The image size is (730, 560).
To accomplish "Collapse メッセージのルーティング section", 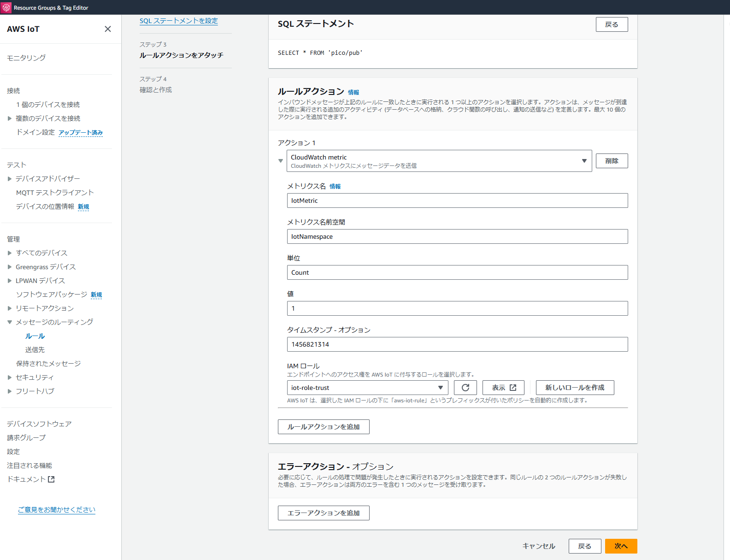I will coord(10,322).
